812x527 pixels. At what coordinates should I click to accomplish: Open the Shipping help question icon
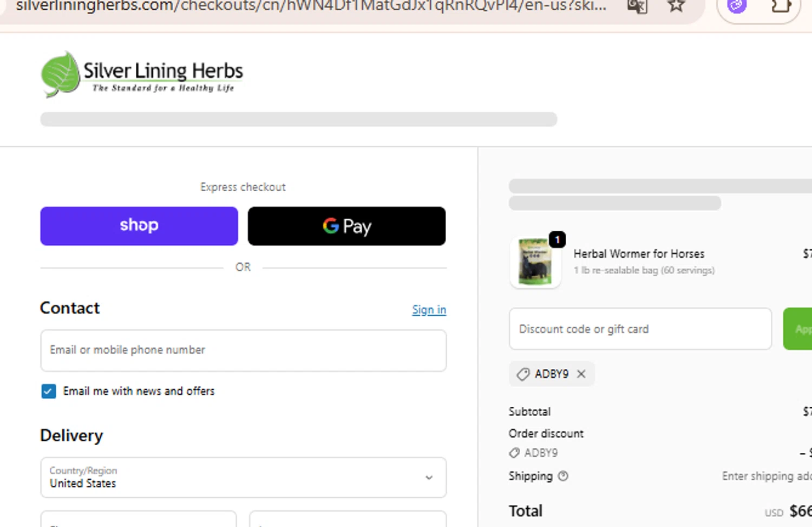(x=563, y=476)
